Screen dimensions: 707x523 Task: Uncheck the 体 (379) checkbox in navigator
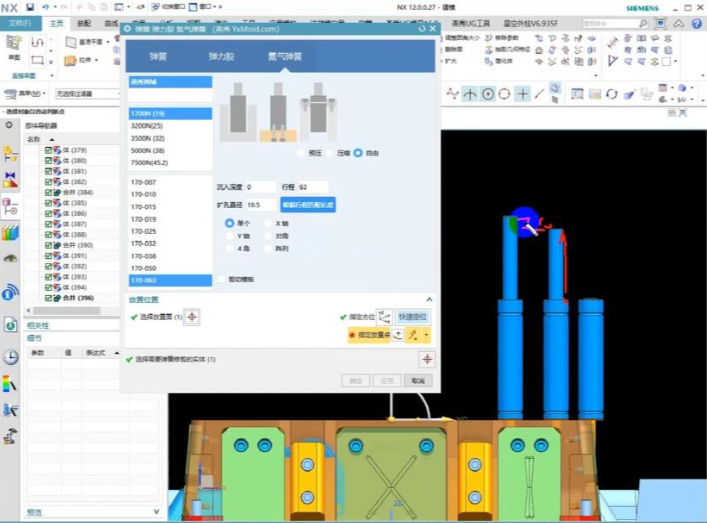[48, 150]
